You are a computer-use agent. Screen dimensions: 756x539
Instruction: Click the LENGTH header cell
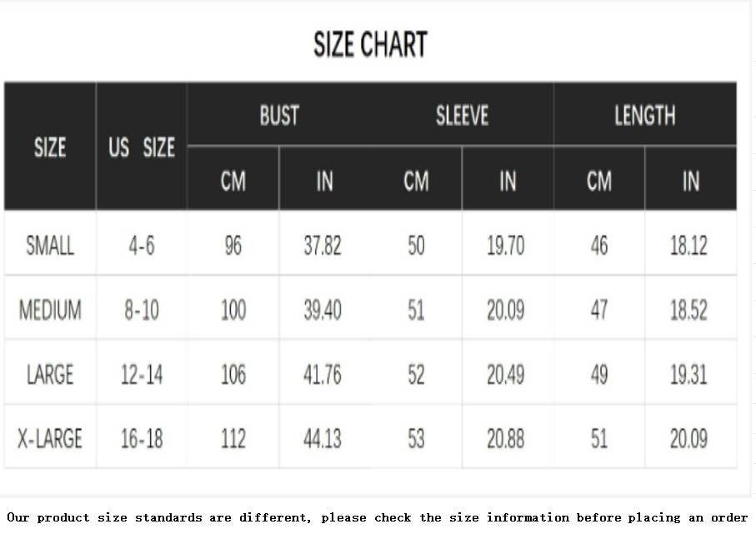point(644,115)
